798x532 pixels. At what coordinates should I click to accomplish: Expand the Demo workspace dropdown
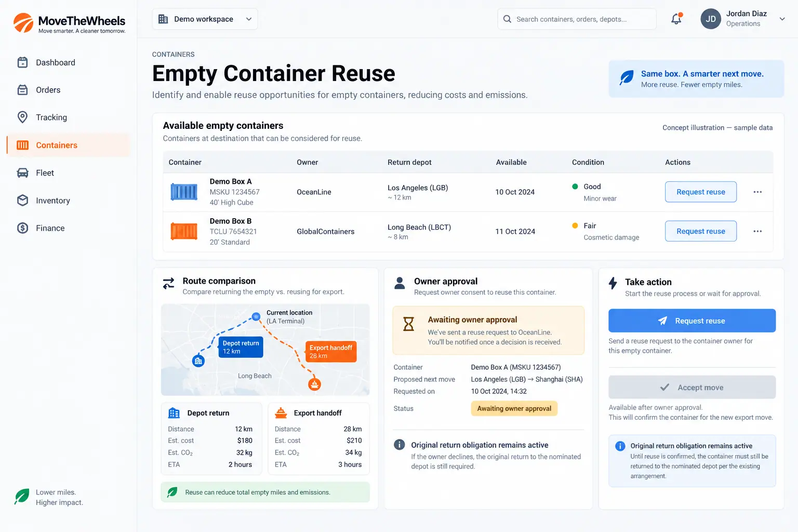pos(205,19)
